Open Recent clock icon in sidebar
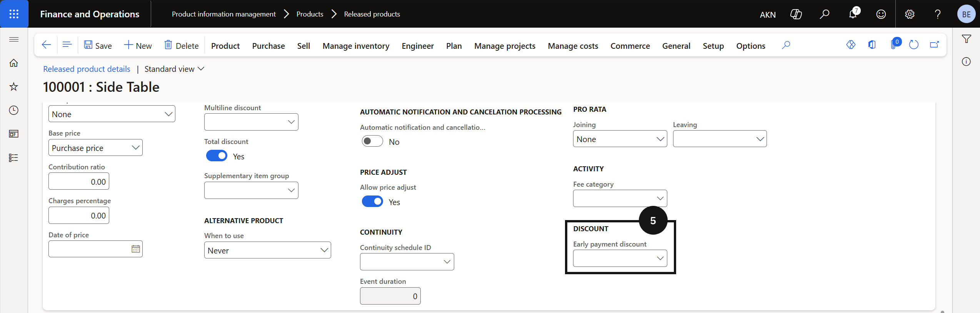This screenshot has height=313, width=980. click(x=14, y=111)
